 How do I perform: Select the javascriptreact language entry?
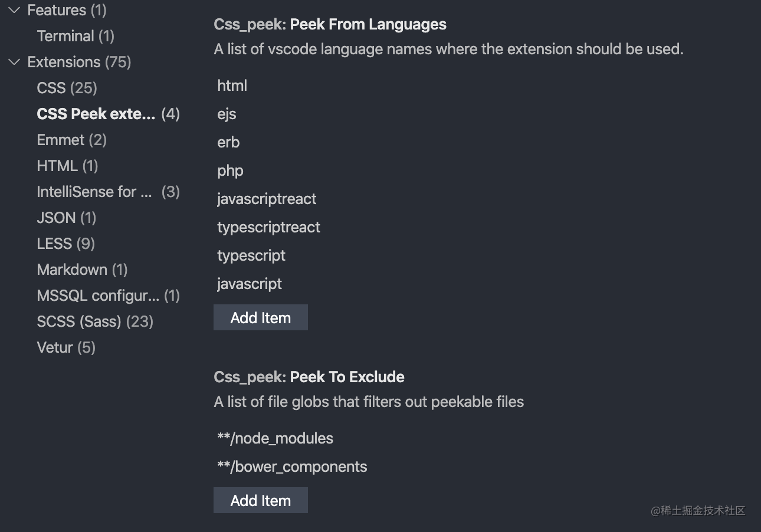267,199
